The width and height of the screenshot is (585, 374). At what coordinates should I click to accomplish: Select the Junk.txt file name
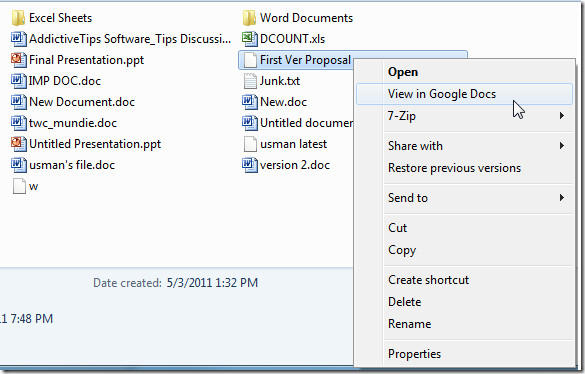[x=280, y=81]
